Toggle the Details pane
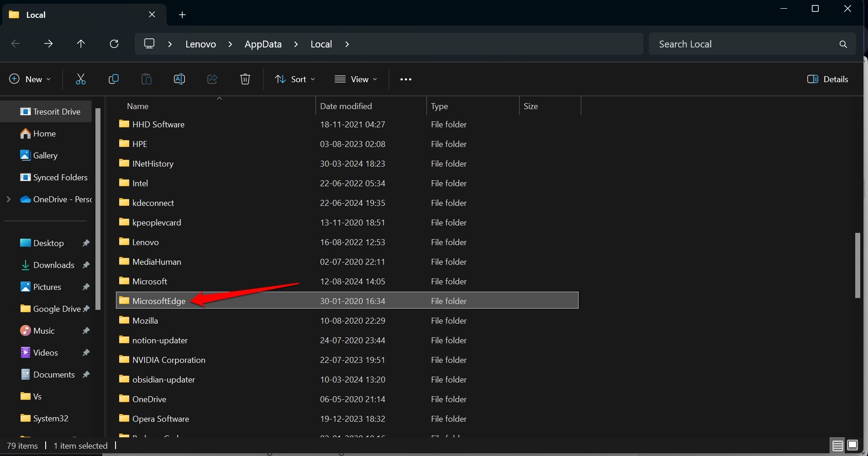 click(828, 79)
